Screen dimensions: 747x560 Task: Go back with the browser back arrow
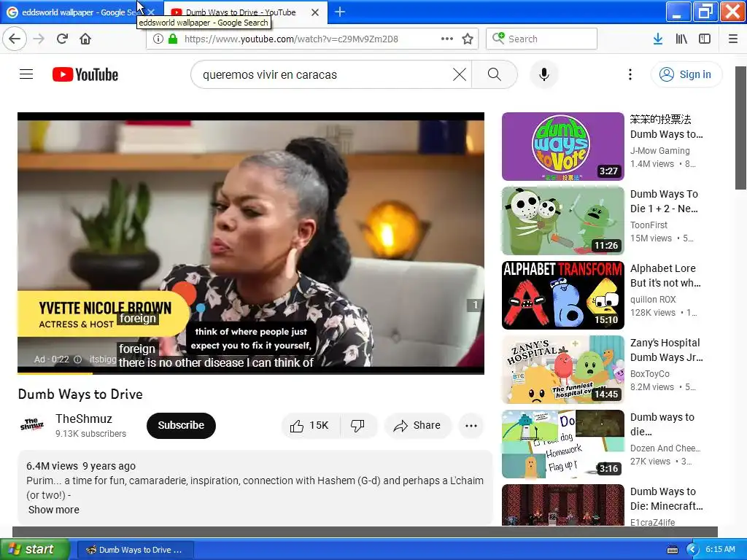click(x=15, y=39)
